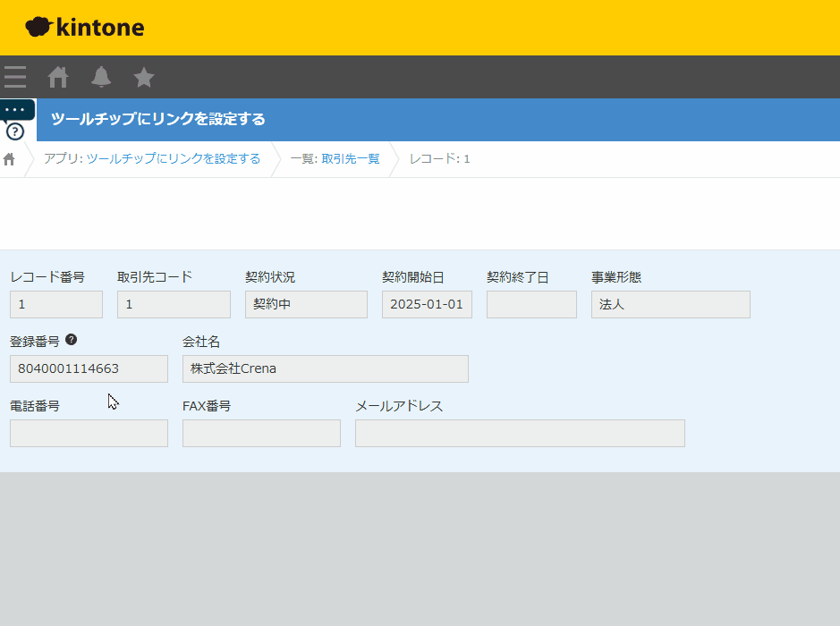The image size is (840, 626).
Task: Click the 契約開始日 date field
Action: click(427, 304)
